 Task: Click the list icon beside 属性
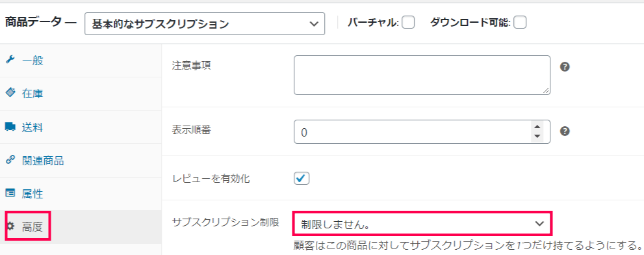point(10,193)
